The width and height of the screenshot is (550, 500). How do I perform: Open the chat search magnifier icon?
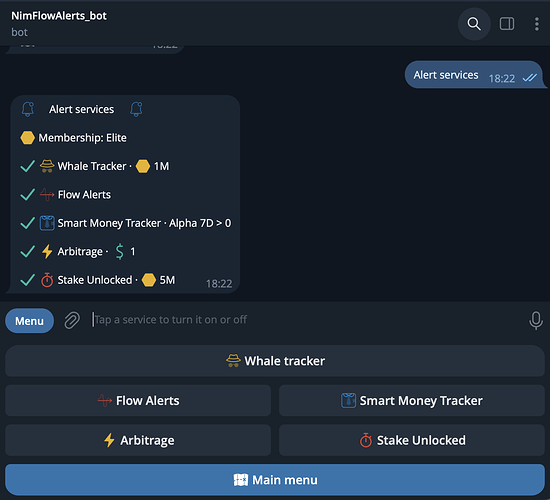(474, 24)
